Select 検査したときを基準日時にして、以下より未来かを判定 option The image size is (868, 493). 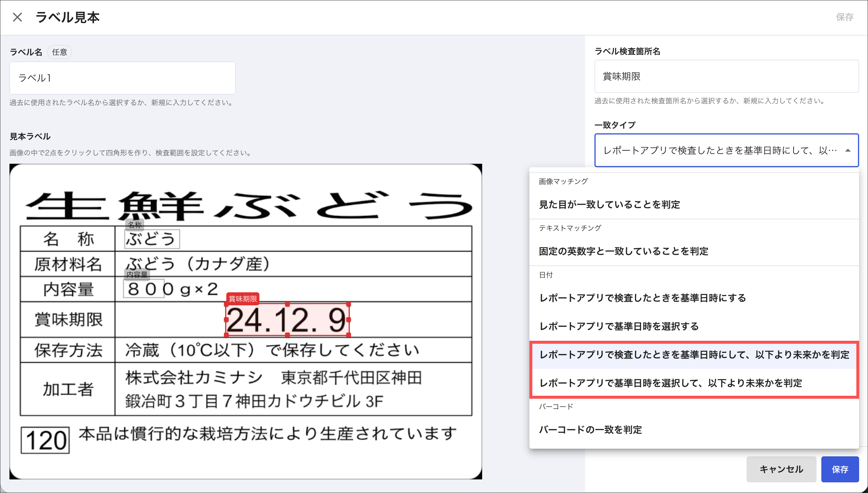point(694,354)
